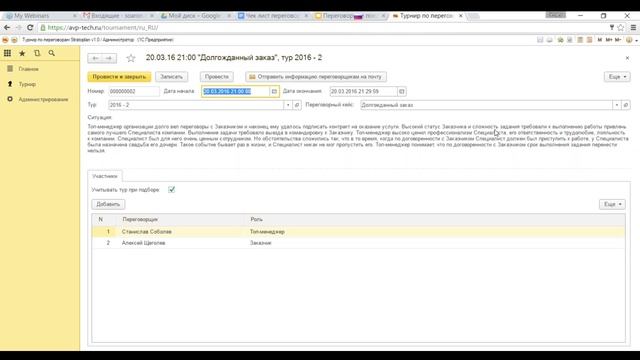Open the selected Переговорный кейс record icon
Viewport: 640px width, 360px height.
point(626,105)
